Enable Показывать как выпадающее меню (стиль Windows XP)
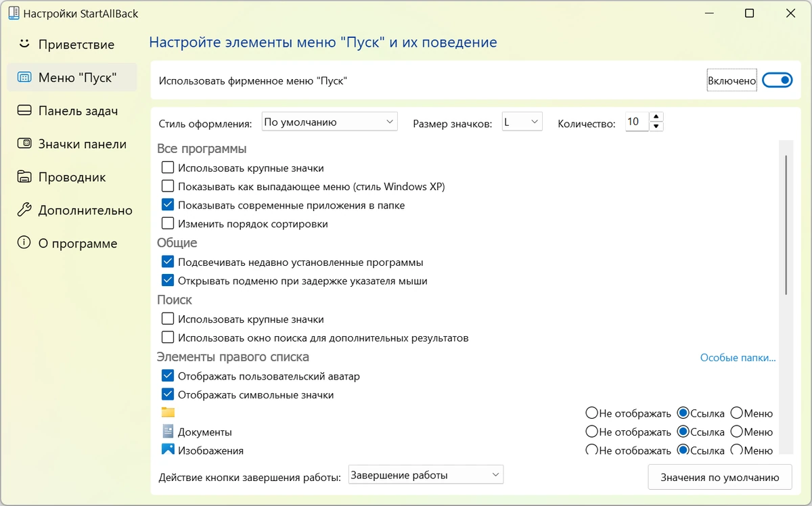 [x=168, y=186]
